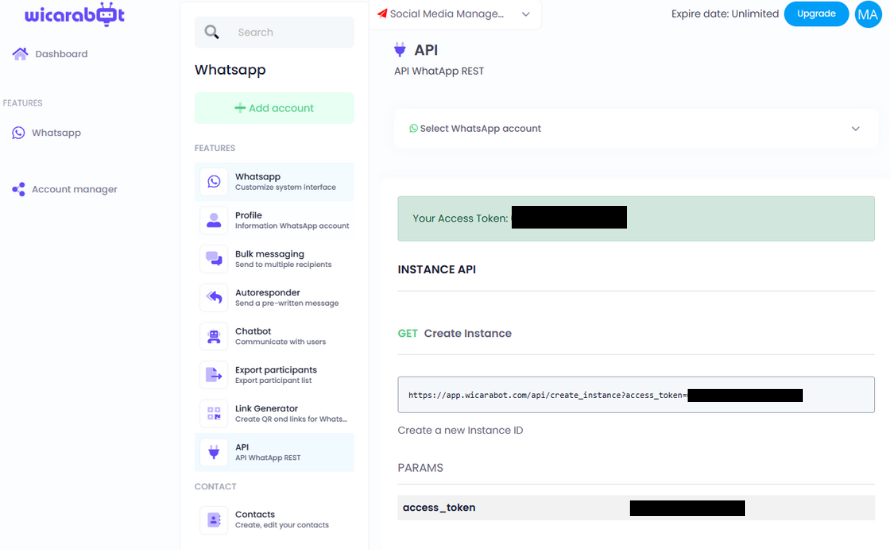Open Profile Information WhatsApp account
This screenshot has height=550, width=890.
tap(274, 220)
